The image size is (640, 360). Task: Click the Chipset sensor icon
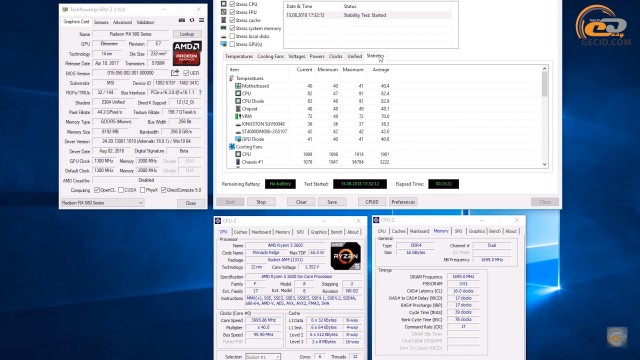click(x=238, y=109)
